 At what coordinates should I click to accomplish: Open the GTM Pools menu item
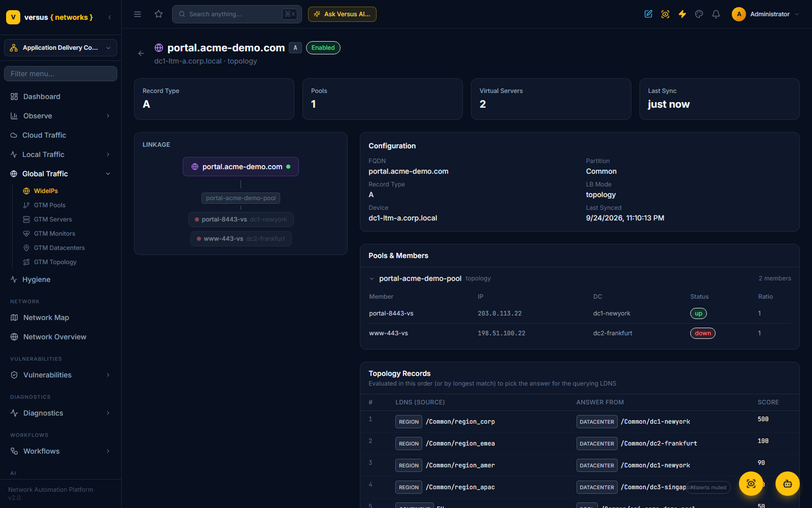50,205
